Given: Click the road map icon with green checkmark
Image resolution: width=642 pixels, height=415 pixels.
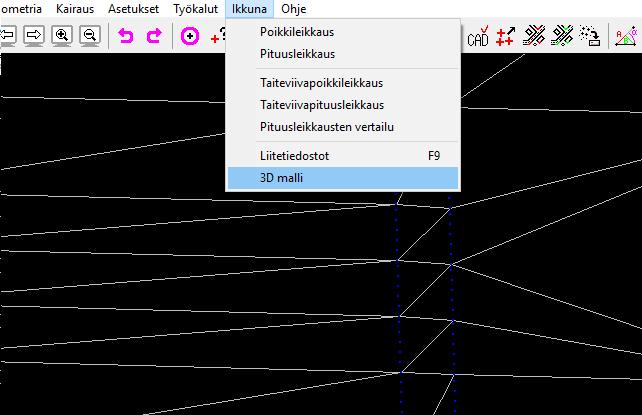Looking at the screenshot, I should pyautogui.click(x=562, y=36).
